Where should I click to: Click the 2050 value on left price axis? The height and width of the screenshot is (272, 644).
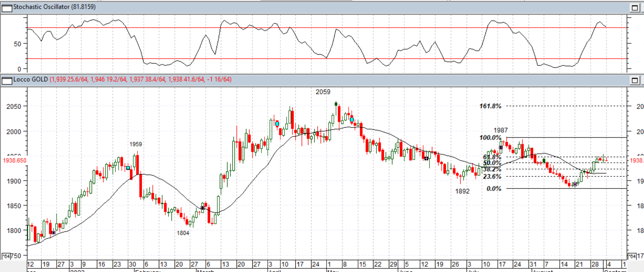pyautogui.click(x=14, y=107)
